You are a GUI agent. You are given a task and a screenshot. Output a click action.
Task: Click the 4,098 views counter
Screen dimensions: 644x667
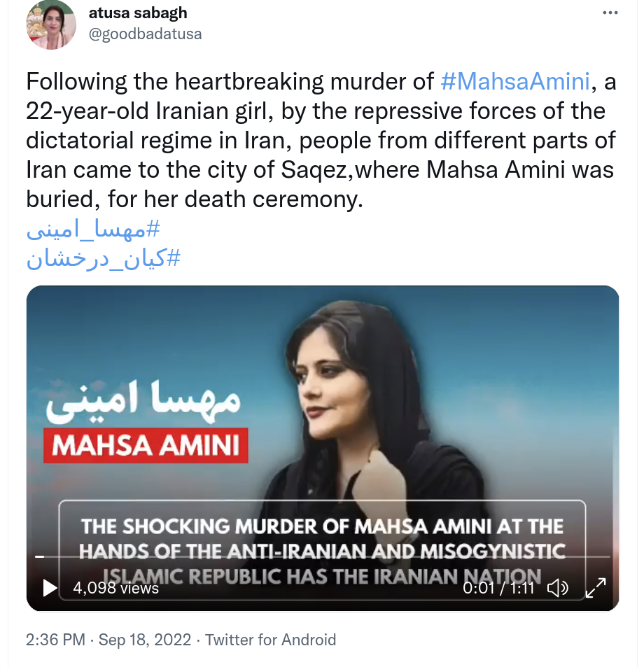click(x=115, y=589)
